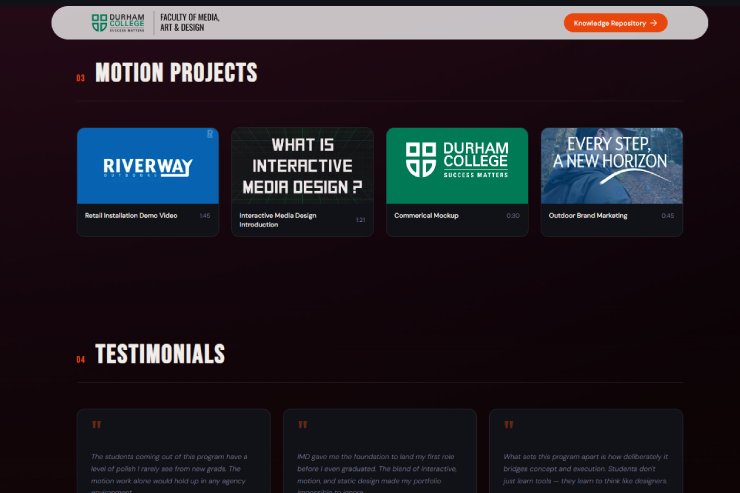Screen dimensions: 740x493
Task: Click the Testimonials section heading
Action: point(160,354)
